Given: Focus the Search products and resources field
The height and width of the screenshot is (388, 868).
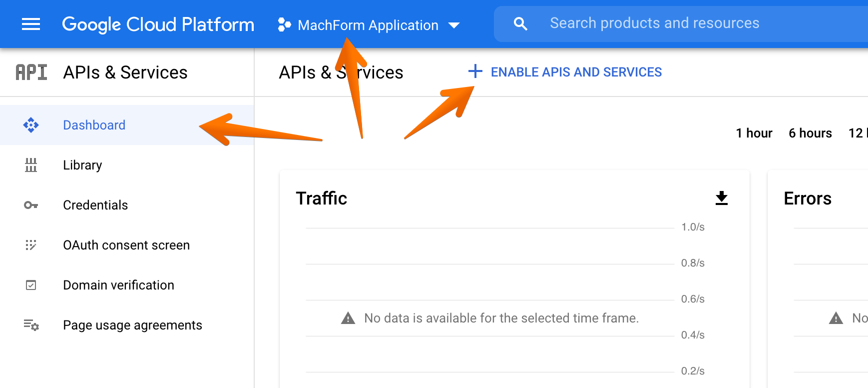Looking at the screenshot, I should click(x=681, y=23).
